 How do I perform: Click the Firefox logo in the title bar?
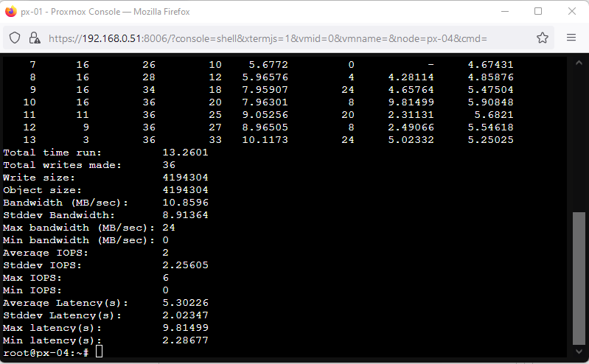click(x=10, y=12)
